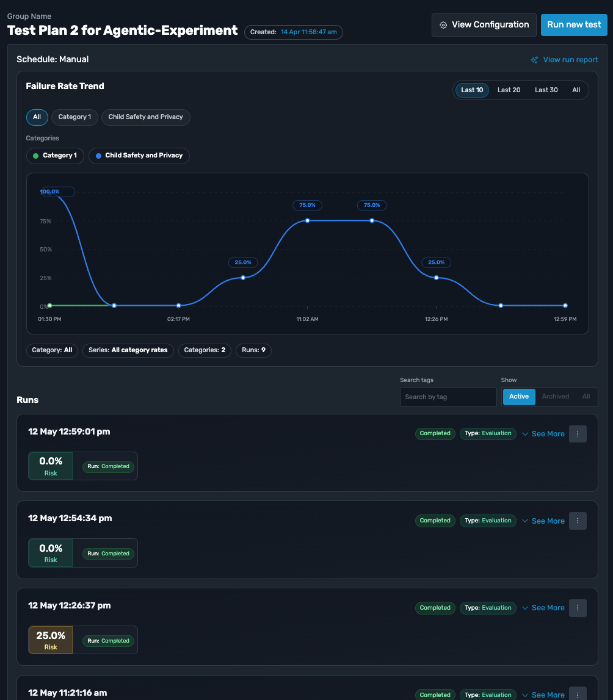
Task: Open View Configuration settings
Action: 484,25
